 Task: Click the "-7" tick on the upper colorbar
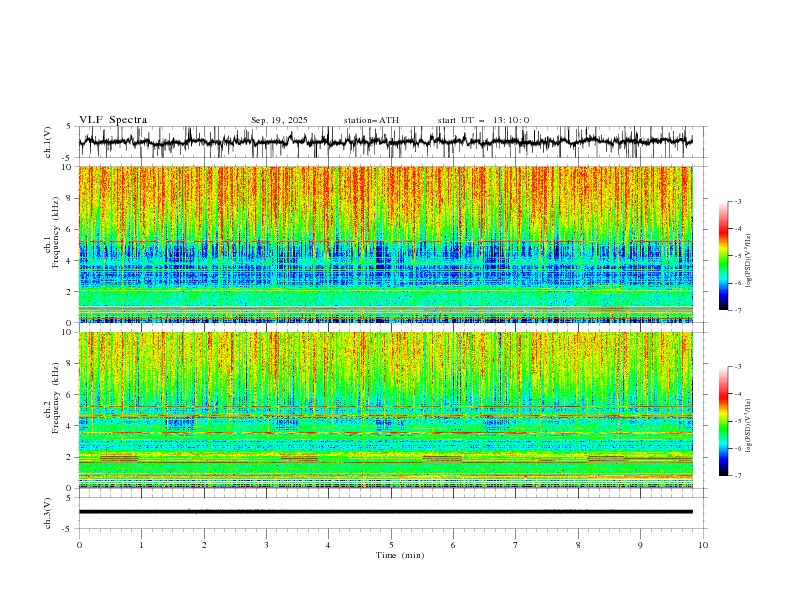[737, 310]
